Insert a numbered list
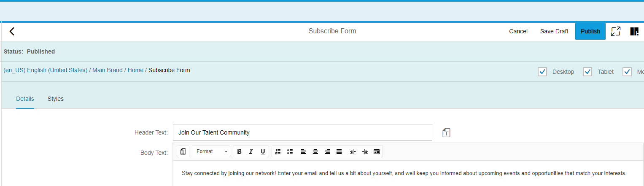This screenshot has width=644, height=186. click(x=278, y=151)
